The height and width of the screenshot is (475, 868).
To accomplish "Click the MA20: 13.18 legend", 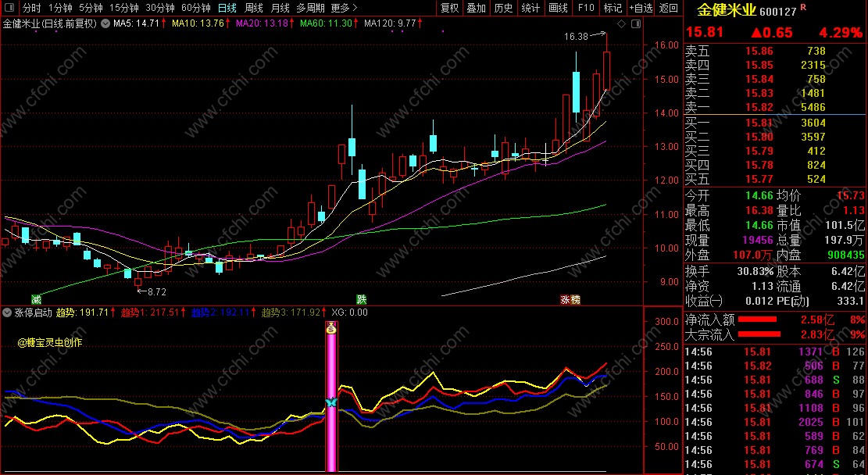I will coord(262,23).
